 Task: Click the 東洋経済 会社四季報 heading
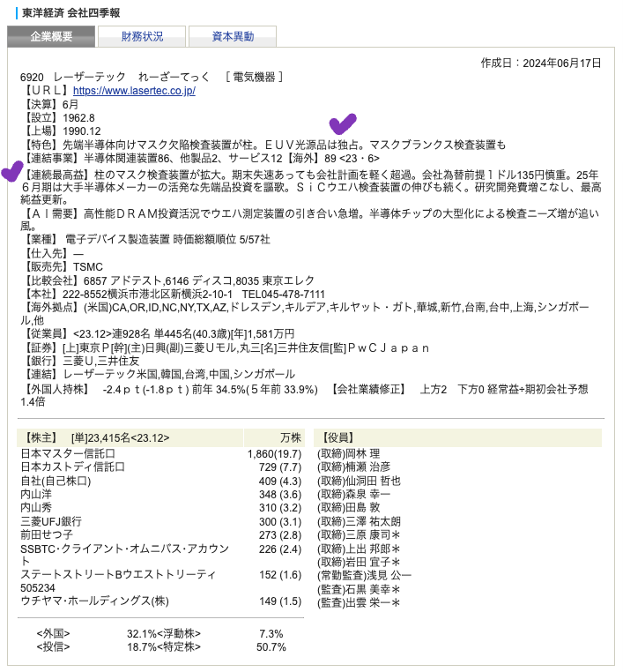coord(70,13)
